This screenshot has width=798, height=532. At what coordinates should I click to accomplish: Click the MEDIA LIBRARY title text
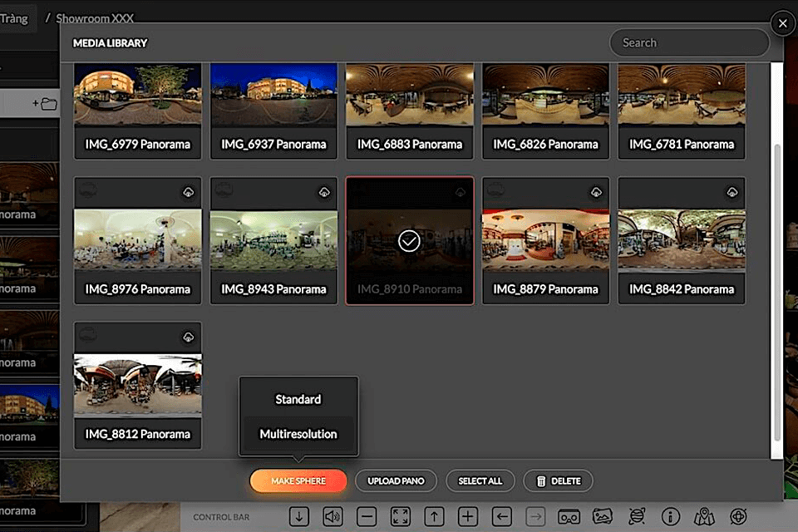point(110,43)
